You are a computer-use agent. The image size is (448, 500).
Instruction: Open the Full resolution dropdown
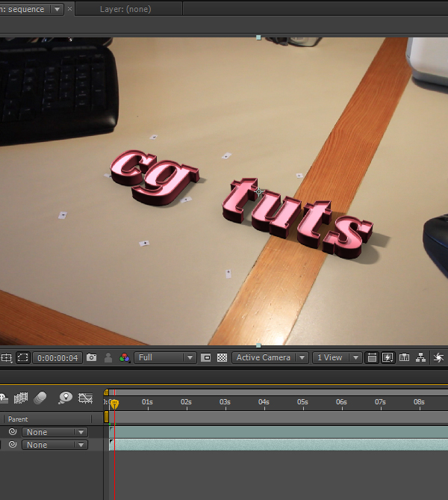pos(165,357)
